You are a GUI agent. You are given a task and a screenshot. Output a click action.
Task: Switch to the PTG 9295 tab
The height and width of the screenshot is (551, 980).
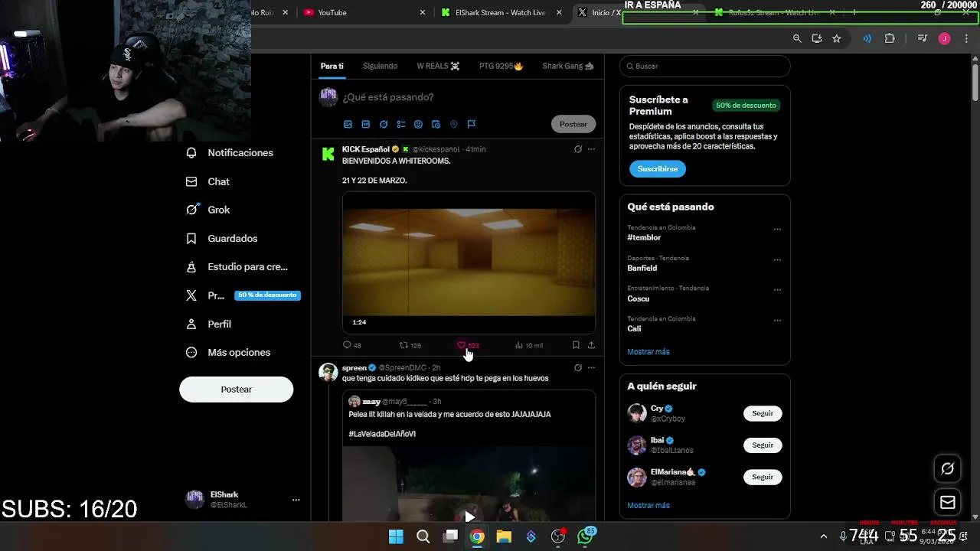pyautogui.click(x=501, y=66)
